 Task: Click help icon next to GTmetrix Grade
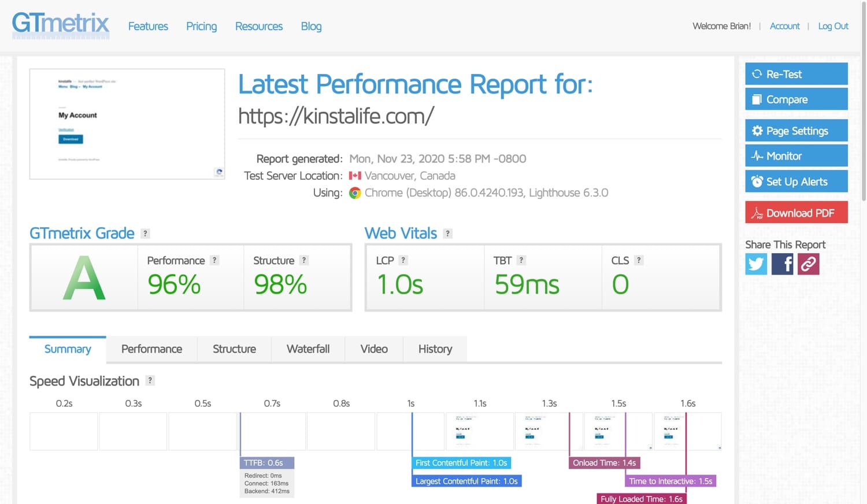coord(146,234)
